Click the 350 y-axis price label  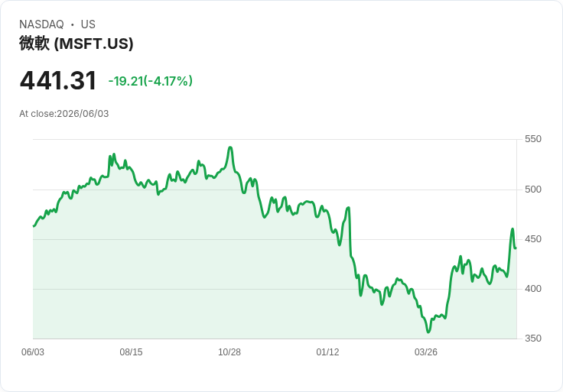533,339
